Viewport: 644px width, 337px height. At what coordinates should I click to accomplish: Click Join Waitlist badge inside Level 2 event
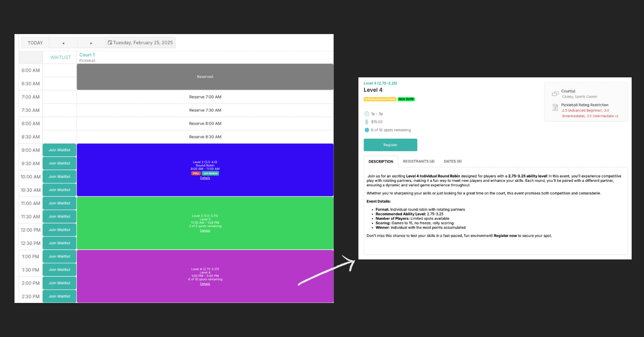(210, 173)
